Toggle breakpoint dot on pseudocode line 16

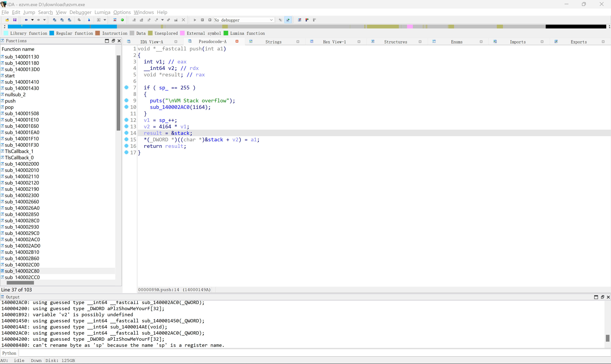click(x=127, y=146)
